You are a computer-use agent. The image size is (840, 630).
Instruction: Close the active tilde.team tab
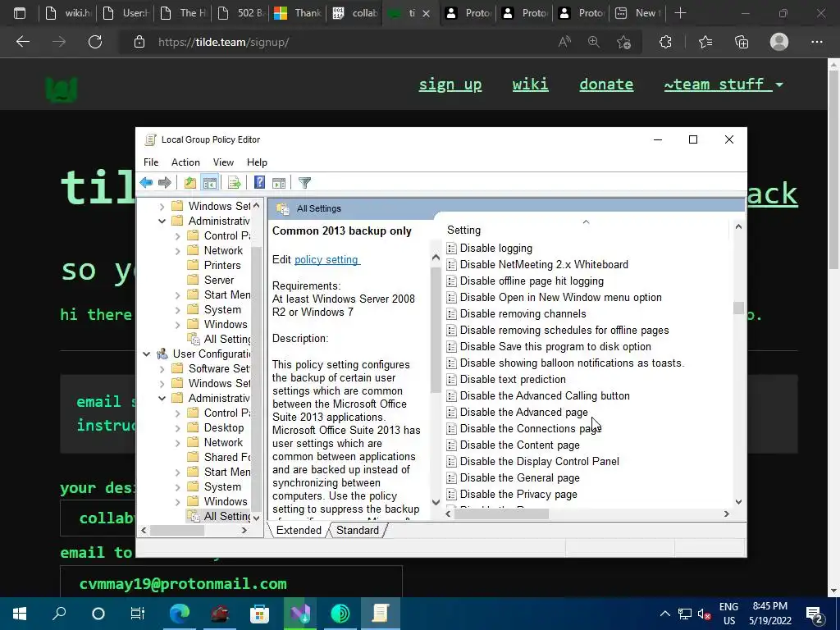(x=426, y=13)
